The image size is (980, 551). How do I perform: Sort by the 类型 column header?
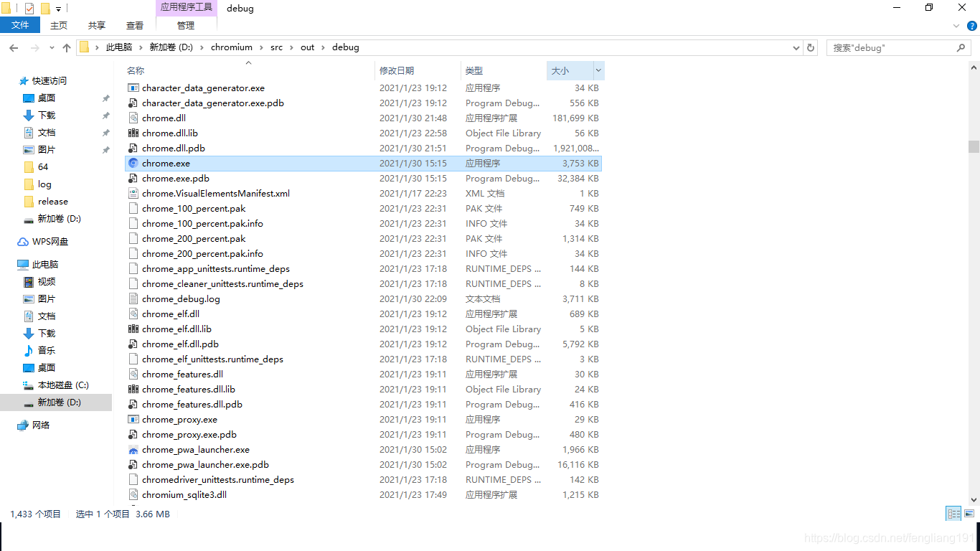[x=474, y=70]
